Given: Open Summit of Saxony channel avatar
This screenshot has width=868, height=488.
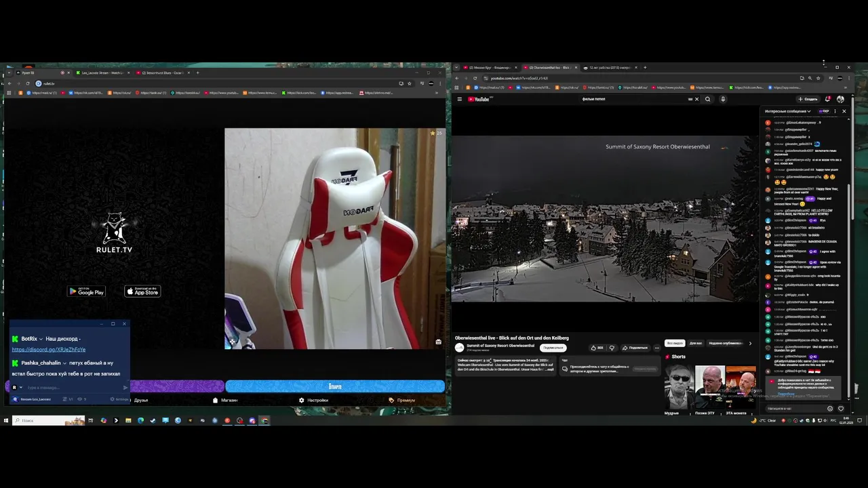Looking at the screenshot, I should coord(459,348).
